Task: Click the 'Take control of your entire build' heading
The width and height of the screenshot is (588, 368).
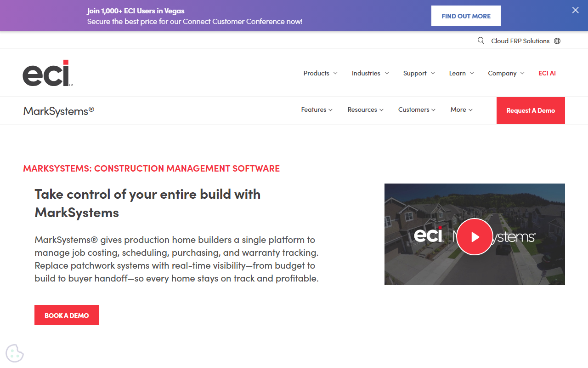Action: (147, 203)
